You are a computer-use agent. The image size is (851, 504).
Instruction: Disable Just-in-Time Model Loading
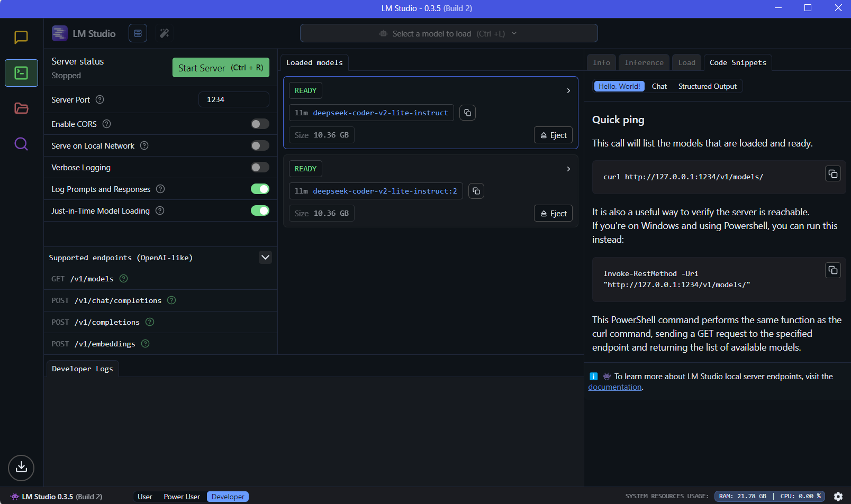(260, 210)
